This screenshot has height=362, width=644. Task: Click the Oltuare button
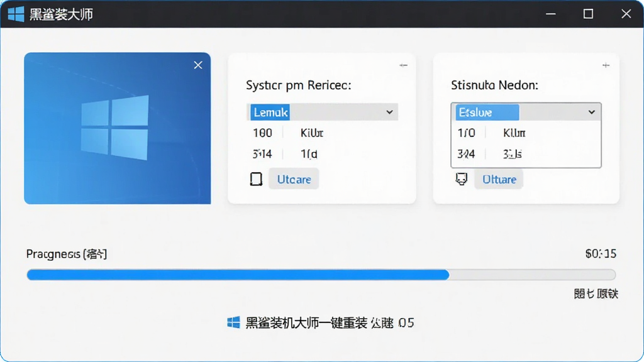(499, 179)
